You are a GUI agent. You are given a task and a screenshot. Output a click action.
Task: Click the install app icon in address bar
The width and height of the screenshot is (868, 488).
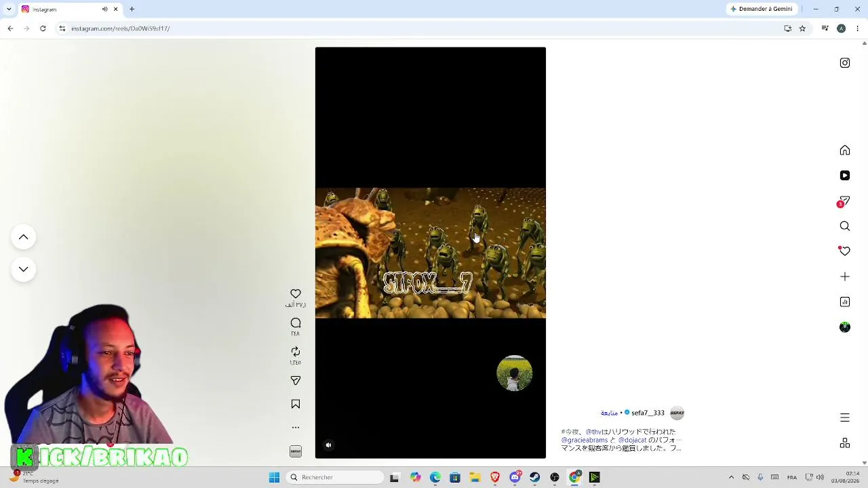(x=788, y=28)
